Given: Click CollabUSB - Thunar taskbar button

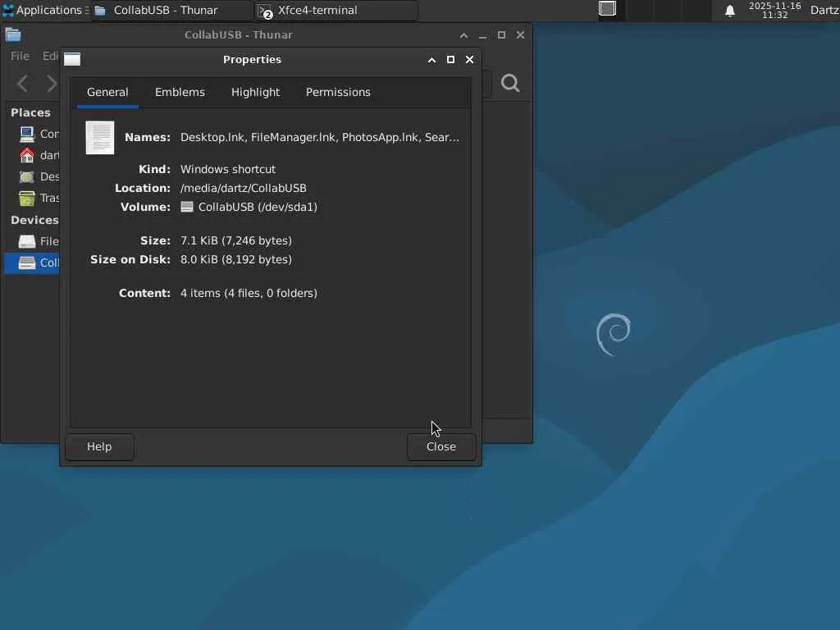Looking at the screenshot, I should click(171, 10).
